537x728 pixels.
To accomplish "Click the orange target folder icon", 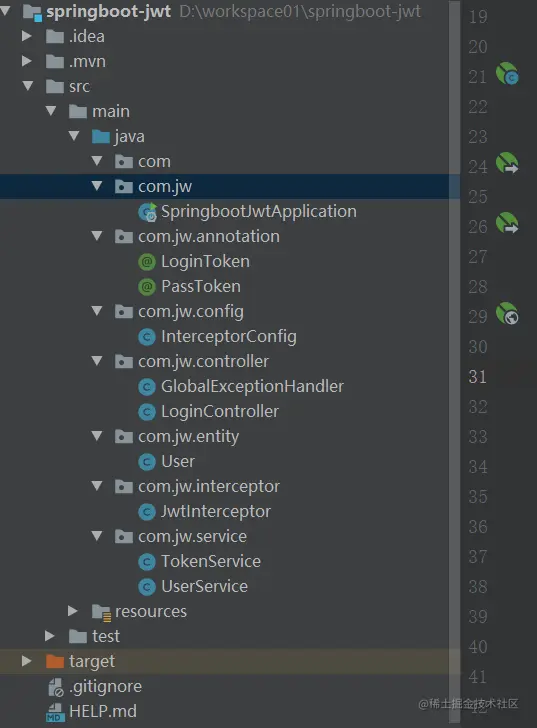I will click(55, 661).
